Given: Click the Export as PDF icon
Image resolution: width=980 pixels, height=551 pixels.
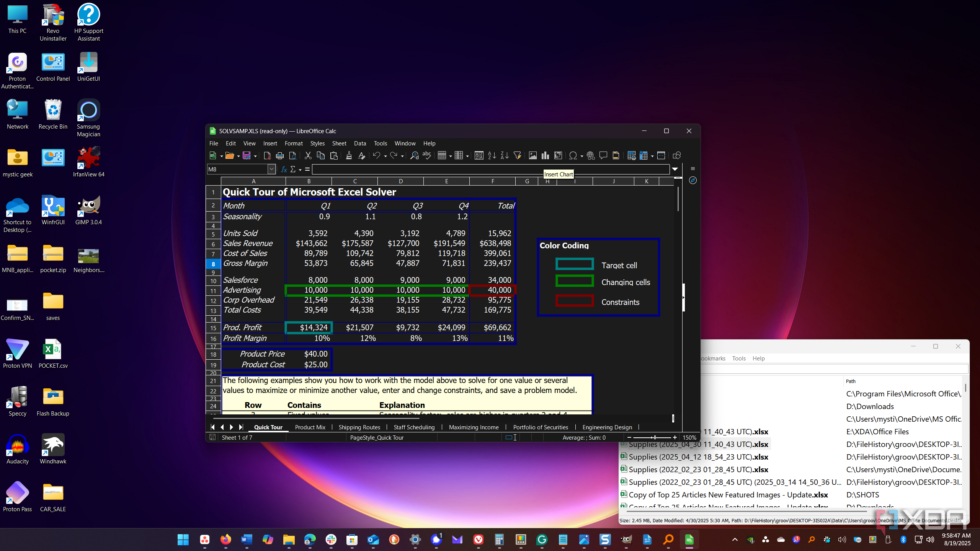Looking at the screenshot, I should pos(267,156).
